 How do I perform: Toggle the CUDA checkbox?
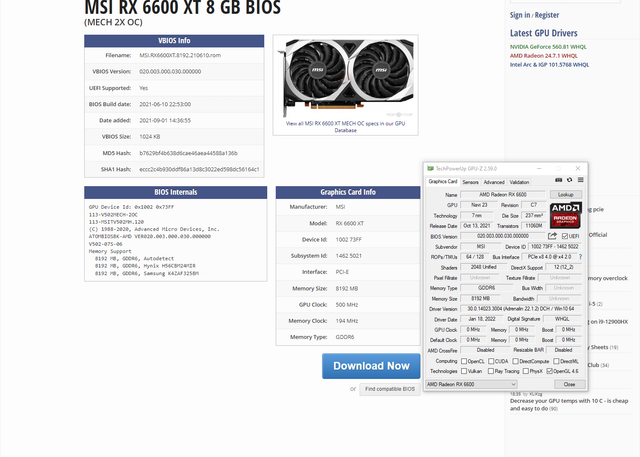(491, 361)
